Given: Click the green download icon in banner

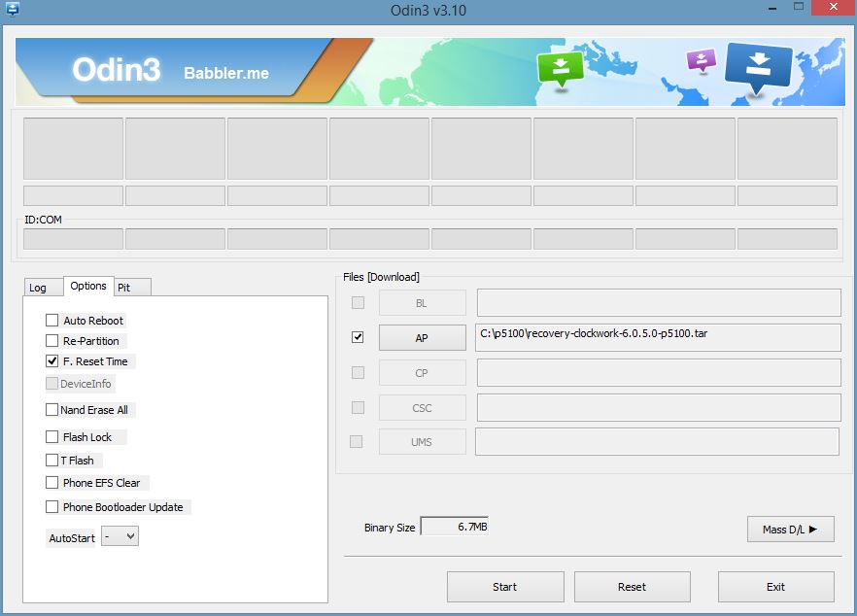Looking at the screenshot, I should [x=561, y=69].
